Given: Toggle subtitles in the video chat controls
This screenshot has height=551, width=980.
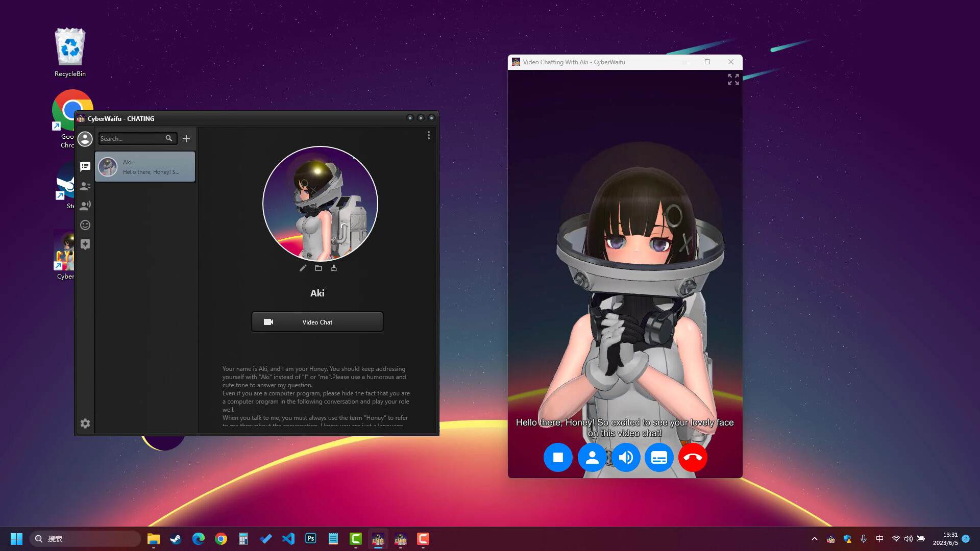Looking at the screenshot, I should pyautogui.click(x=659, y=457).
